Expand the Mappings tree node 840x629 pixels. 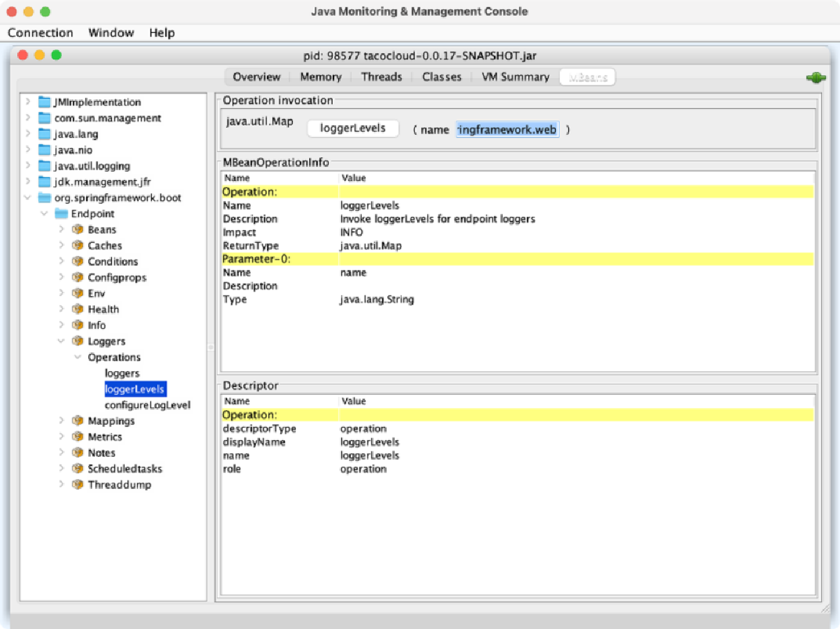[x=61, y=420]
